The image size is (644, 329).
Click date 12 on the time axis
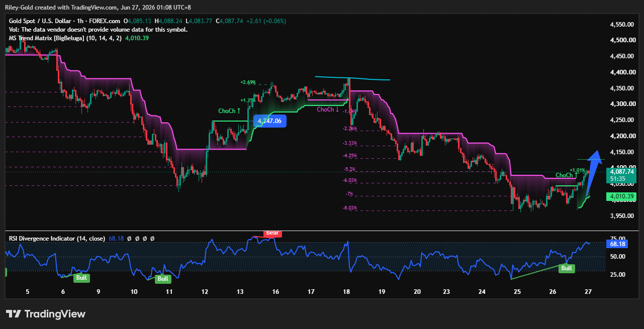tap(205, 292)
